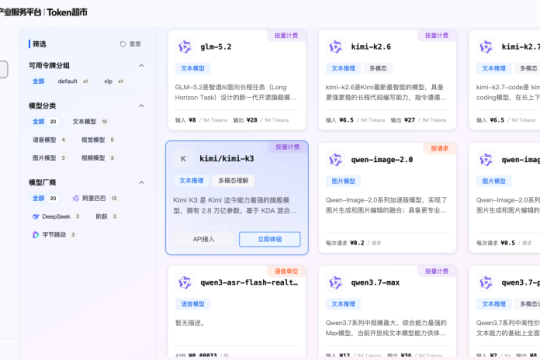The width and height of the screenshot is (540, 360).
Task: Click the API接入 button on kimi-k3 card
Action: point(204,239)
